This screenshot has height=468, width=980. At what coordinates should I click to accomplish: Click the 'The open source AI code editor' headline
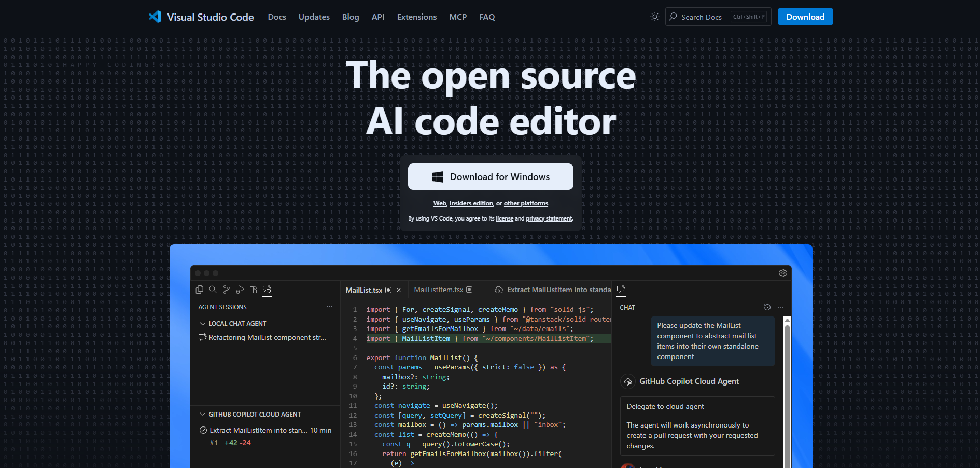pos(491,99)
